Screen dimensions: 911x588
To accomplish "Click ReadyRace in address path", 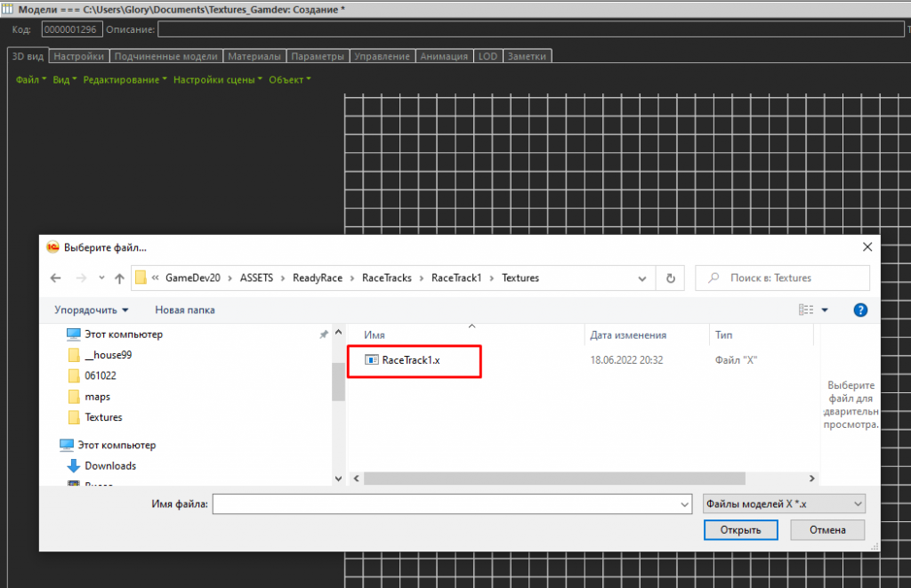I will pos(318,278).
